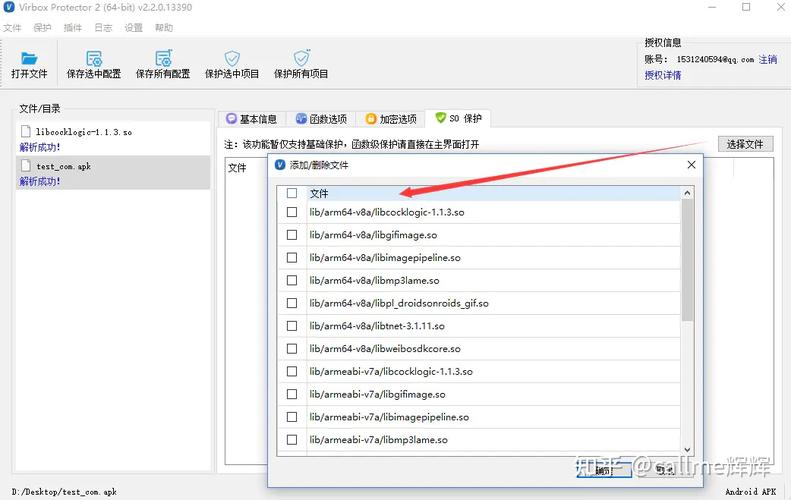The height and width of the screenshot is (500, 791).
Task: Switch to the 基本信息 tab
Action: [x=251, y=119]
